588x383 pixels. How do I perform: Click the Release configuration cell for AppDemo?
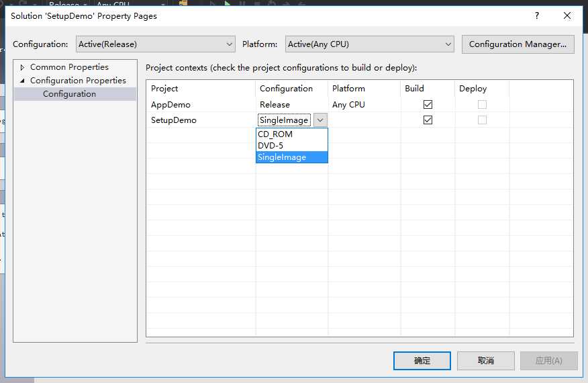[275, 105]
